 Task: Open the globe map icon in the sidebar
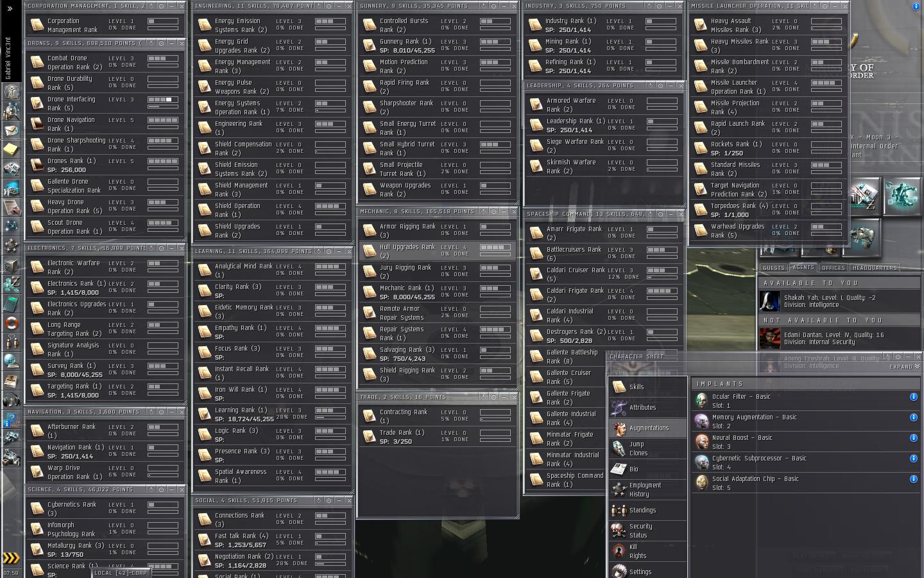tap(12, 362)
